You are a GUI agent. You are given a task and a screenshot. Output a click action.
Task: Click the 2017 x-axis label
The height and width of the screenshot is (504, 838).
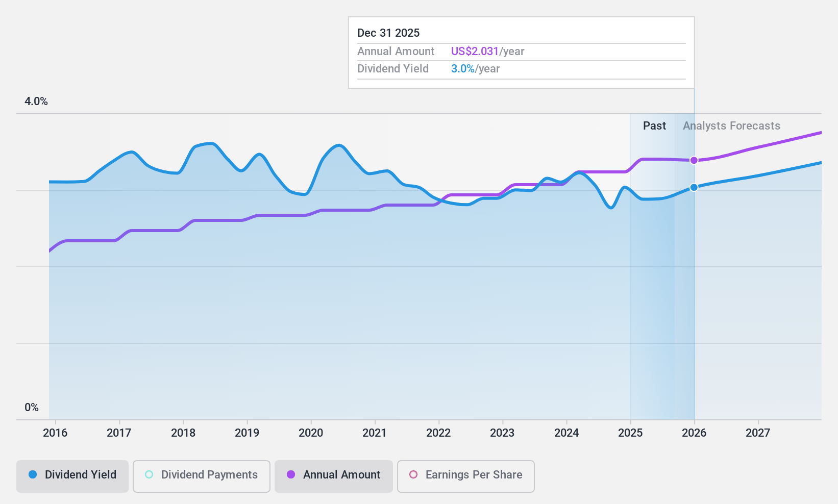[119, 433]
